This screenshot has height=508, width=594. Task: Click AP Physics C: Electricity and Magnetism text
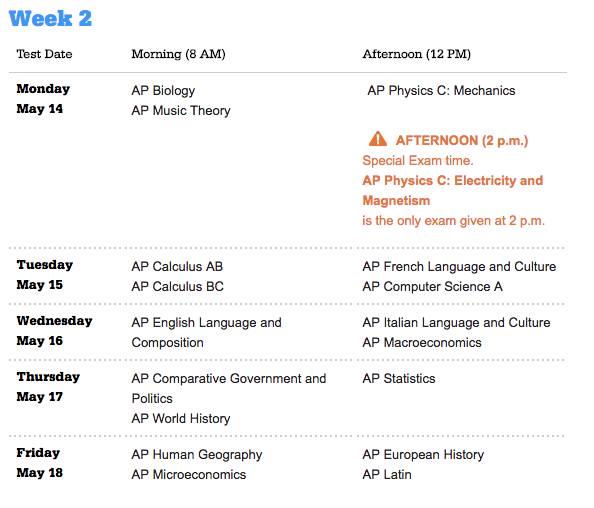[x=453, y=190]
